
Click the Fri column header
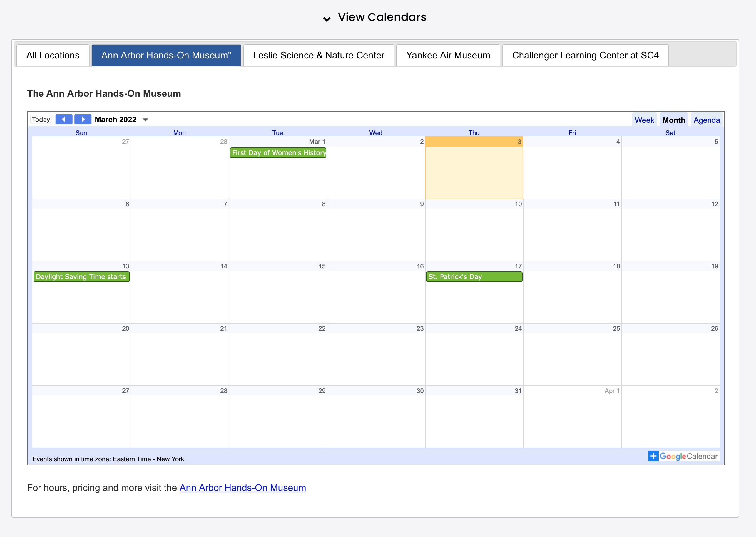[x=572, y=132]
